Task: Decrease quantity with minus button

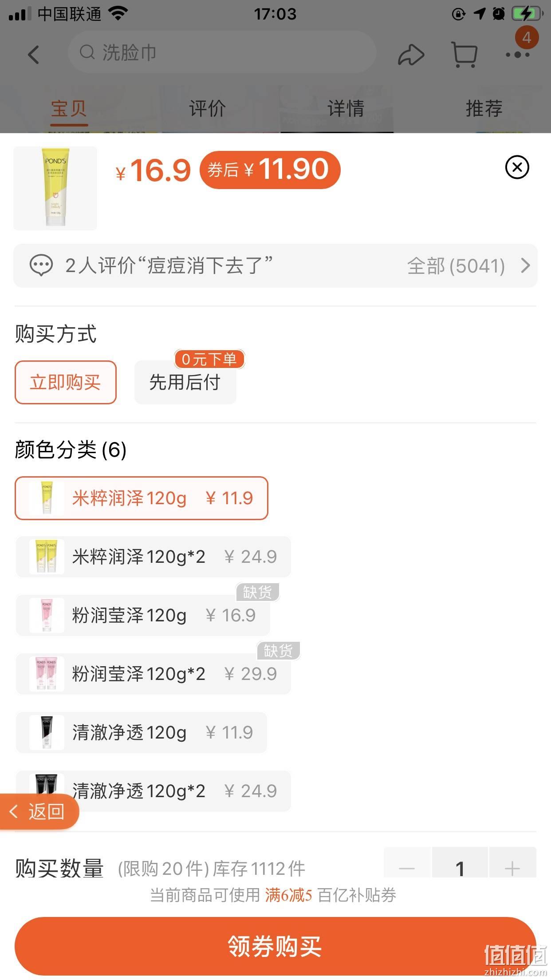Action: [407, 868]
